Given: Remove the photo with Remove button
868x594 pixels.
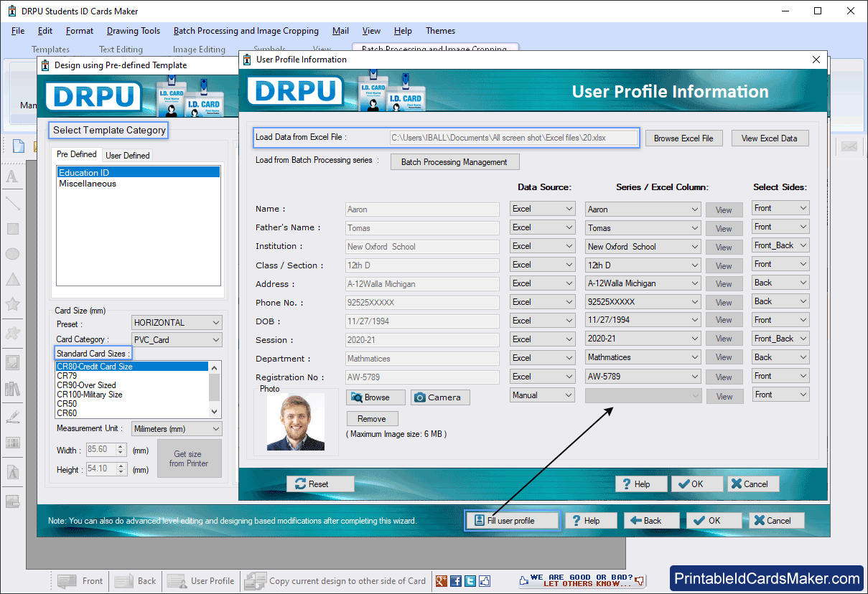Looking at the screenshot, I should (x=372, y=419).
